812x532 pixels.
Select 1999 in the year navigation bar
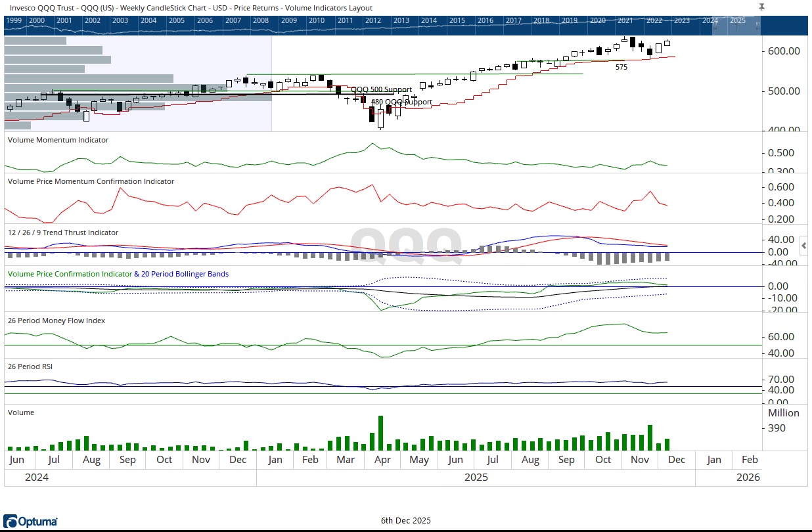pos(14,20)
